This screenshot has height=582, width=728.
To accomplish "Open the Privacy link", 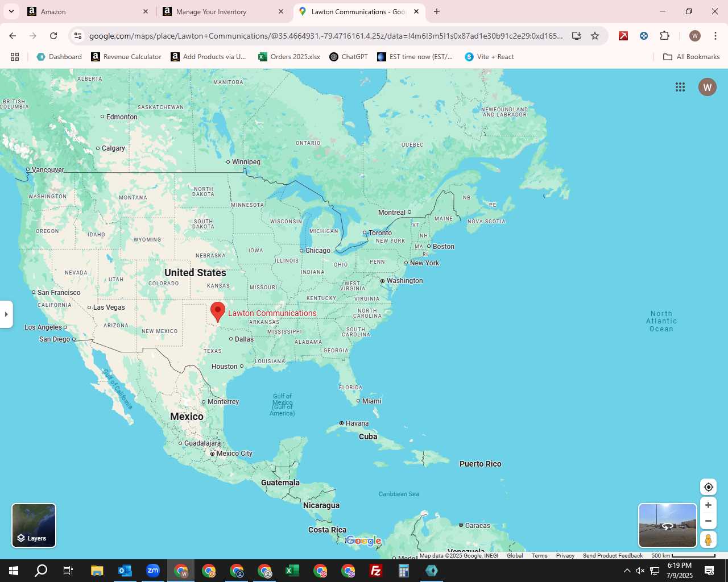I will [x=565, y=556].
